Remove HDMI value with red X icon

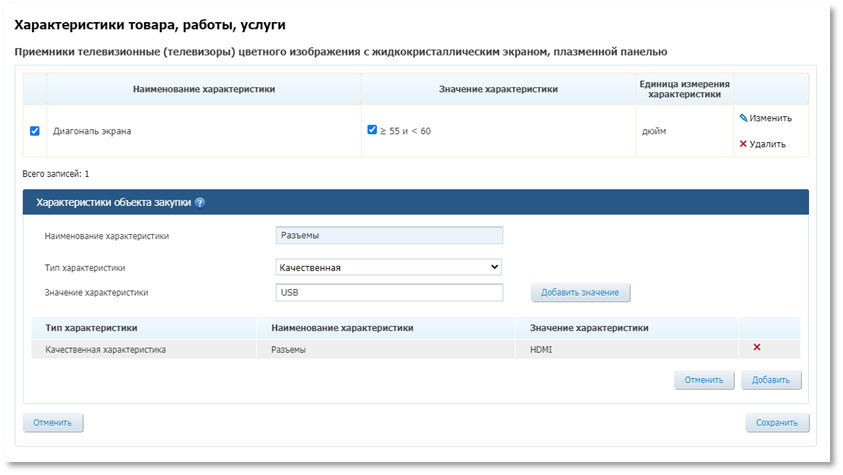[757, 347]
